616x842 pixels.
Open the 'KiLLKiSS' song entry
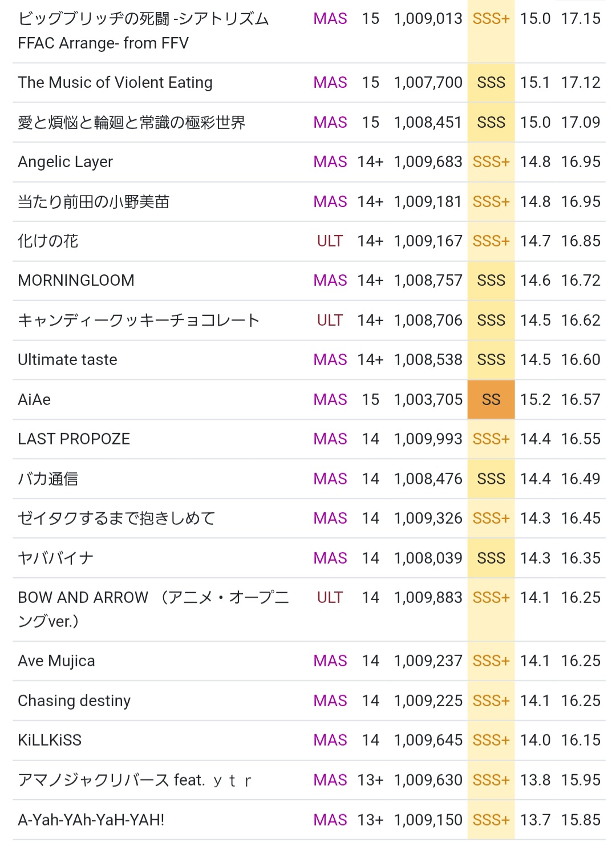click(50, 740)
